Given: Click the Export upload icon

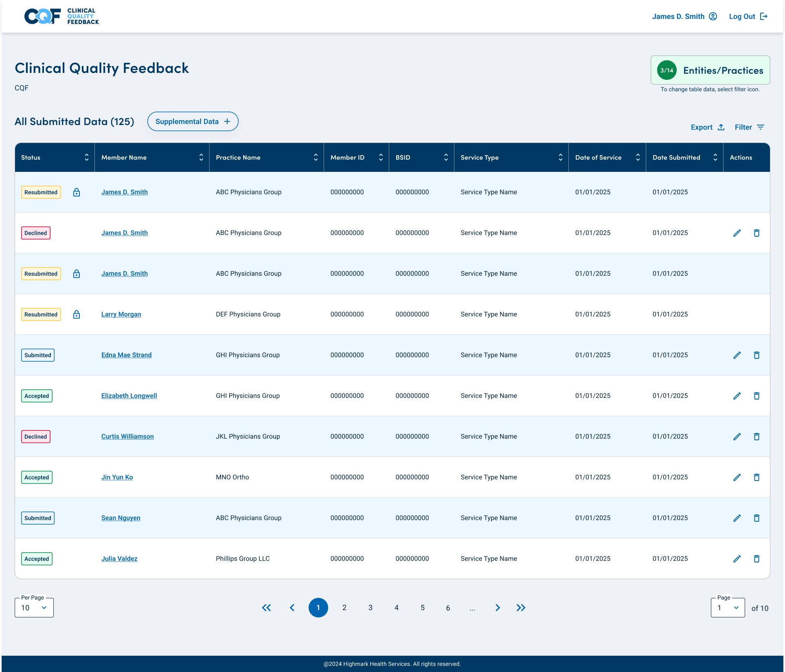Looking at the screenshot, I should point(721,127).
